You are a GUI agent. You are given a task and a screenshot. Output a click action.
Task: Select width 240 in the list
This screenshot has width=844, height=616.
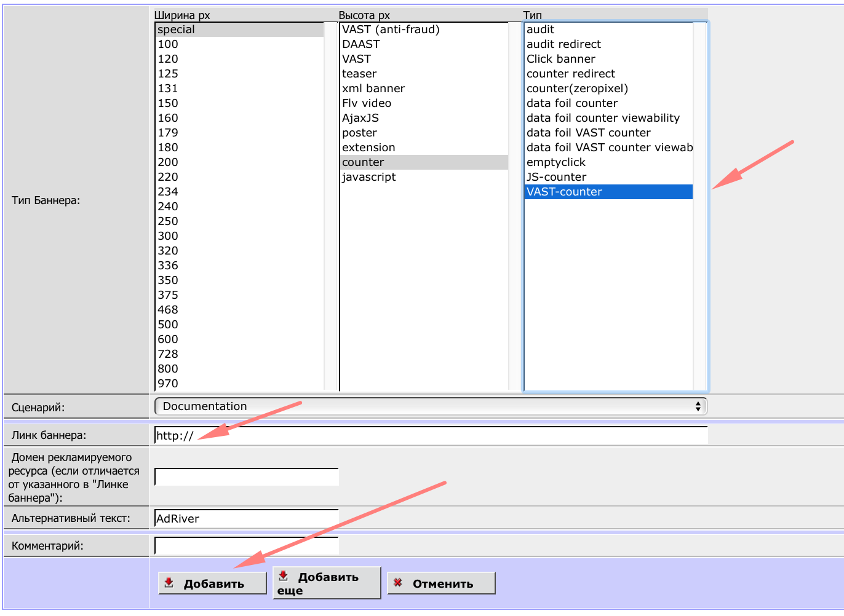pyautogui.click(x=239, y=207)
